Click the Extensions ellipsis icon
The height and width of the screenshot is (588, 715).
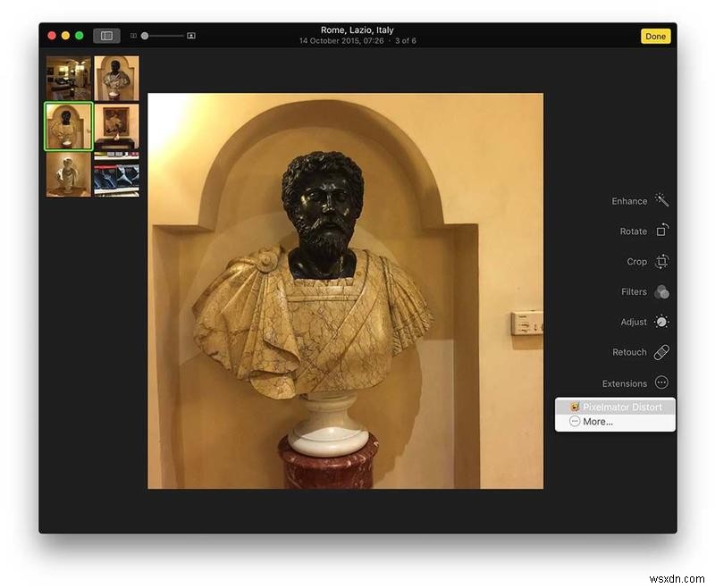pos(660,382)
